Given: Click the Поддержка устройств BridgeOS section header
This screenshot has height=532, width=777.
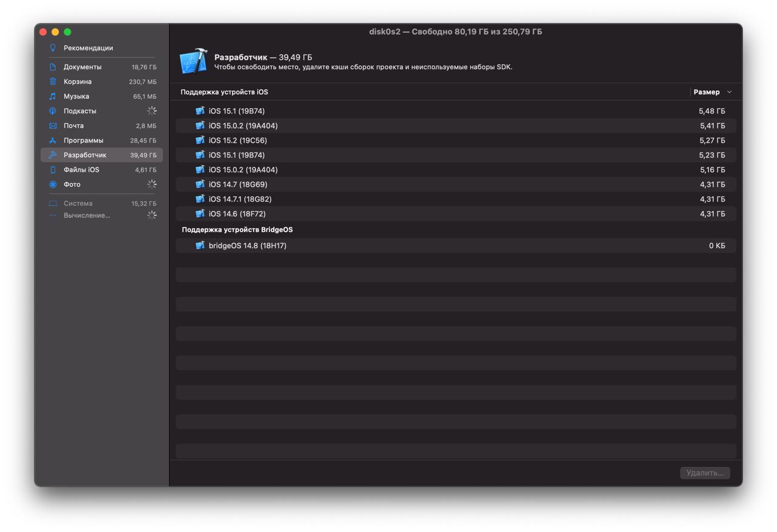Looking at the screenshot, I should tap(237, 230).
